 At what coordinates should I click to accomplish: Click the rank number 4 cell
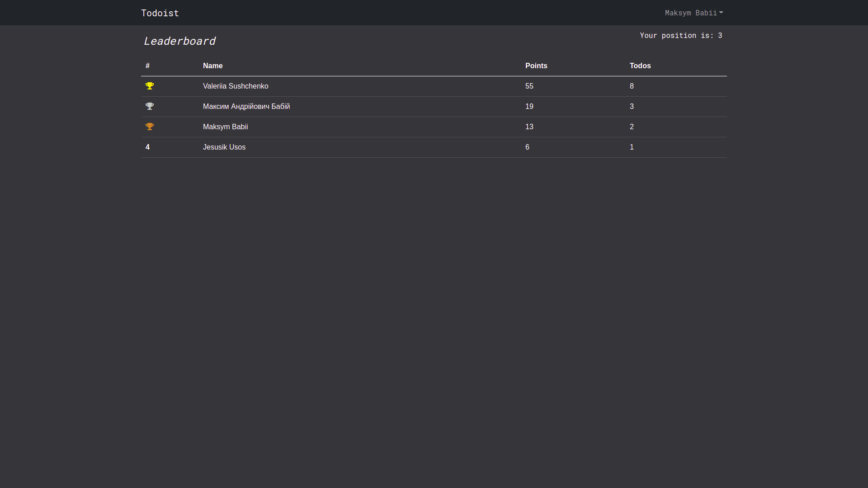click(x=147, y=147)
